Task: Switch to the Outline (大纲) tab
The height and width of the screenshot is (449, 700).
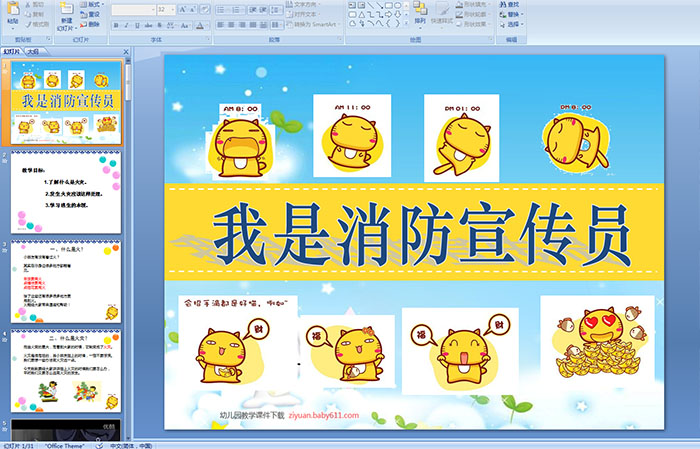Action: (33, 50)
